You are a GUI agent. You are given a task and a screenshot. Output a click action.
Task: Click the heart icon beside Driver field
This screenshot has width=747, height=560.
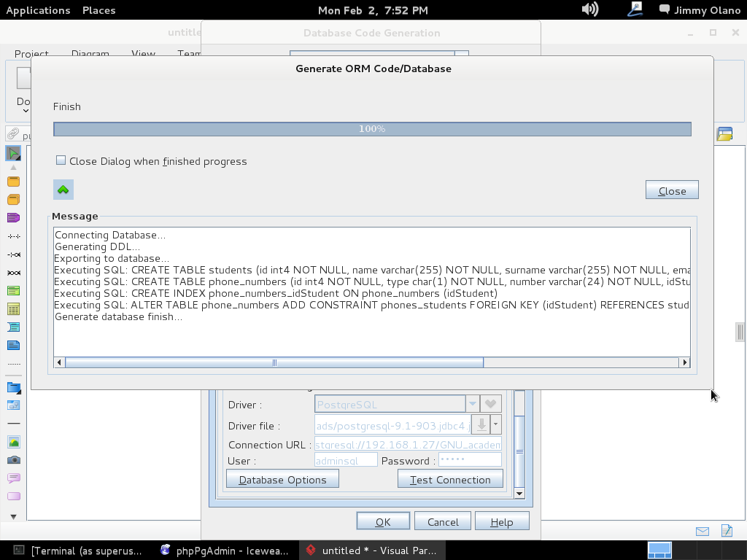pyautogui.click(x=491, y=404)
